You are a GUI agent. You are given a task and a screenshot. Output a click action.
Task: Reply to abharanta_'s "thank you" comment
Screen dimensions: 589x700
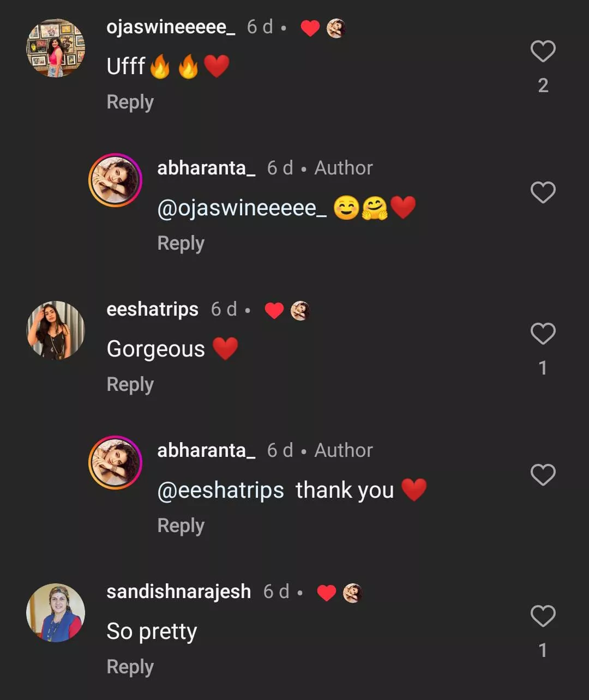(x=181, y=526)
